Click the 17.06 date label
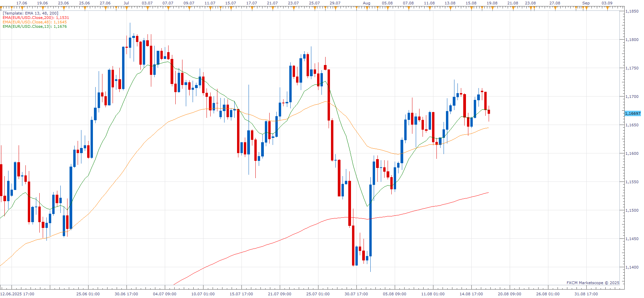 pos(22,3)
